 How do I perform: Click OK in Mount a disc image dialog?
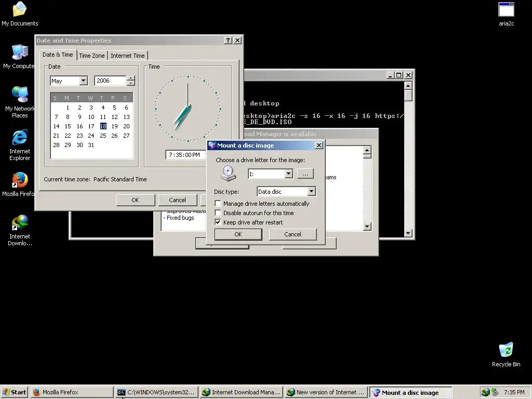[238, 234]
